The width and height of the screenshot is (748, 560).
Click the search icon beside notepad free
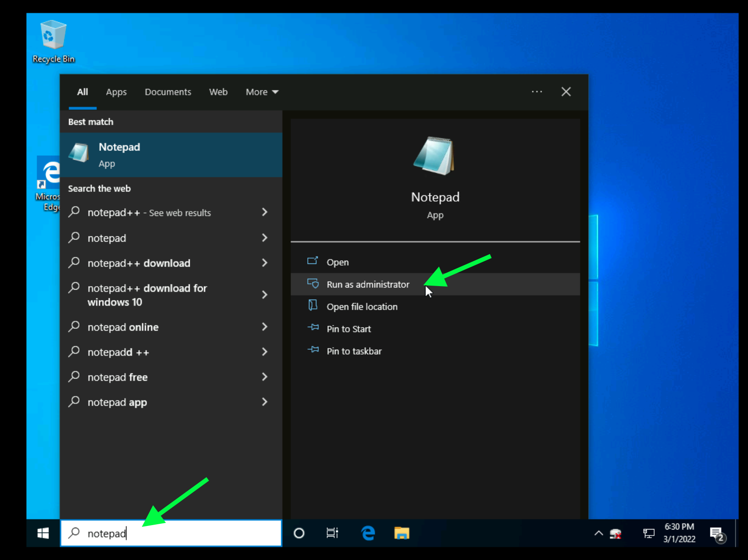[74, 376]
